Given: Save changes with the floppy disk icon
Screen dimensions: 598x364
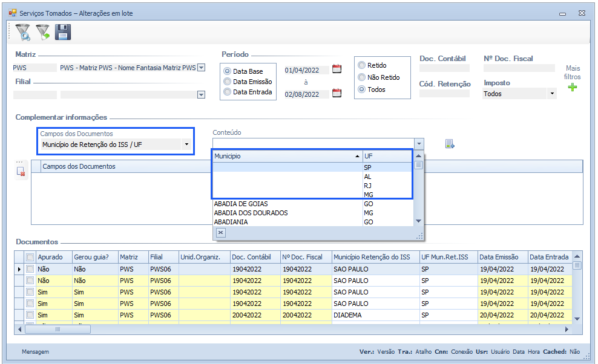Looking at the screenshot, I should (63, 33).
